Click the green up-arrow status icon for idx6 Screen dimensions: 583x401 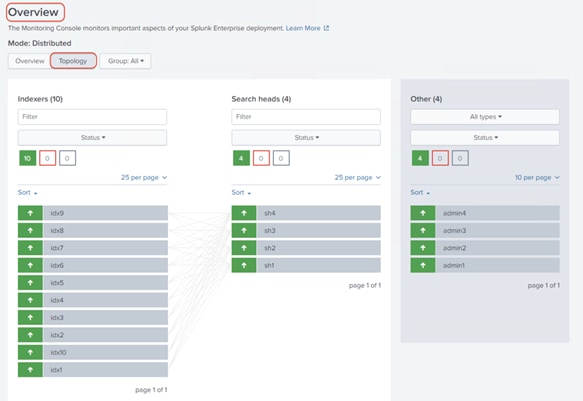coord(30,265)
